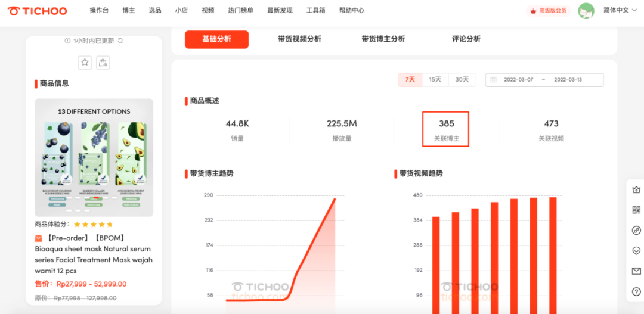
Task: Select the 7天 time range
Action: (410, 80)
